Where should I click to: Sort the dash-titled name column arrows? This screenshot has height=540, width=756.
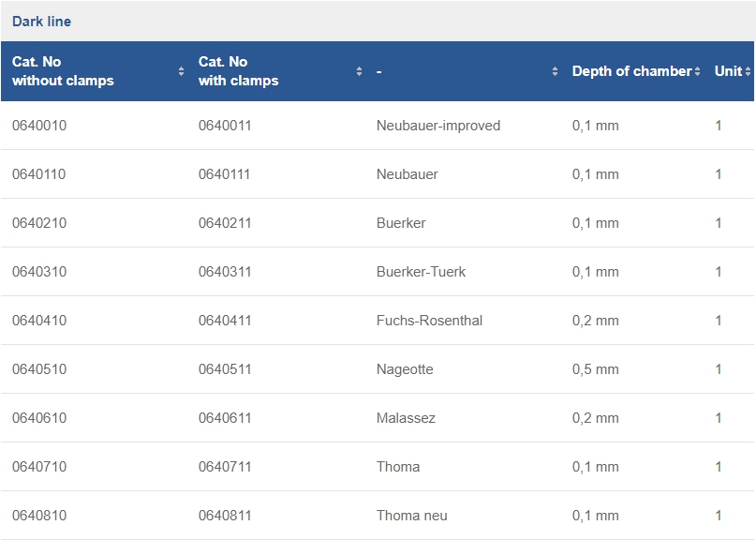[555, 71]
